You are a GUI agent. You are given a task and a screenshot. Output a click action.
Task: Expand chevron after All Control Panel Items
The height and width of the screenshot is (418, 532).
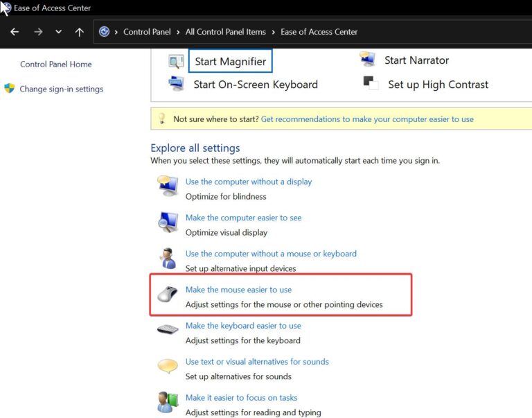tap(273, 32)
